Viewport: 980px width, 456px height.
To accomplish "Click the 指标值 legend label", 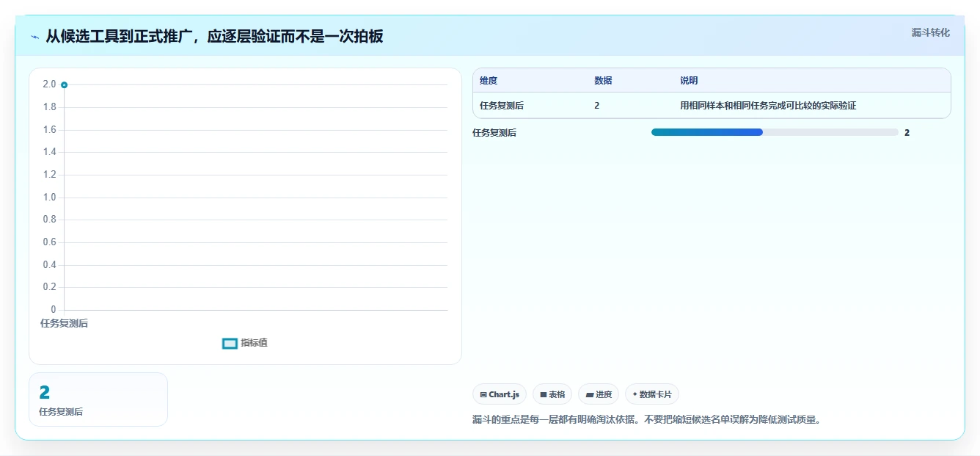I will pos(254,343).
